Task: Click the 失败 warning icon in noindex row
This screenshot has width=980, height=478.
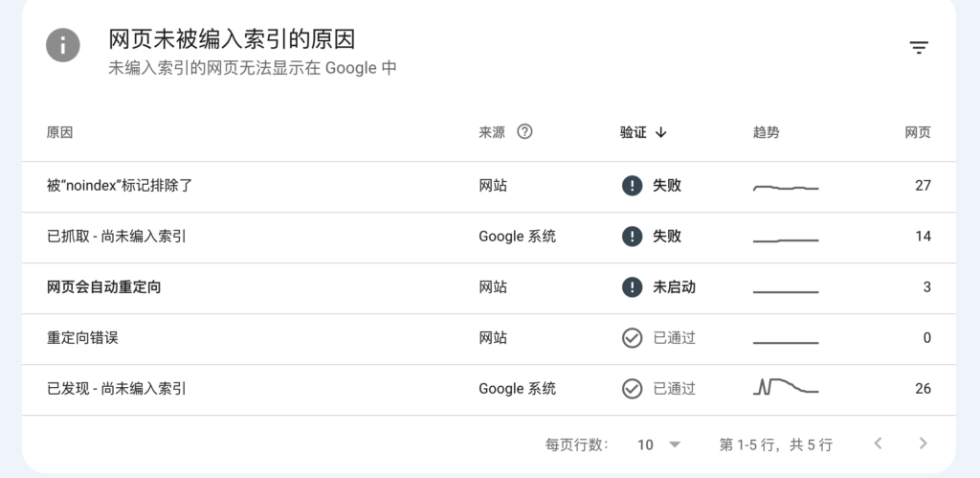Action: pyautogui.click(x=632, y=186)
